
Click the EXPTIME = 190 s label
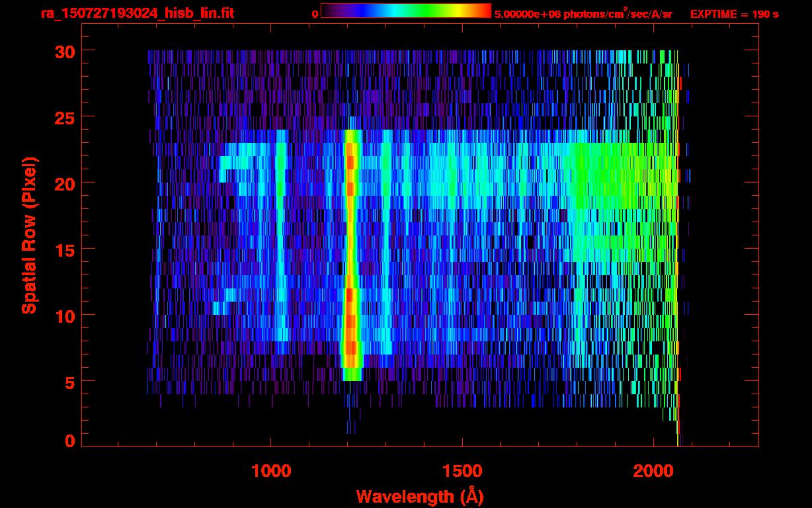734,14
